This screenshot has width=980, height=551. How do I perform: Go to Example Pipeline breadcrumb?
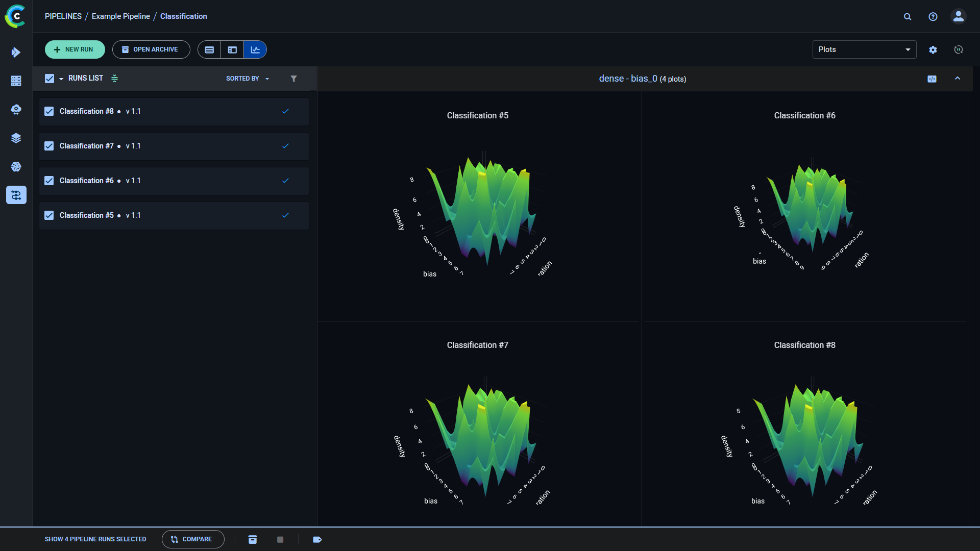[x=121, y=16]
